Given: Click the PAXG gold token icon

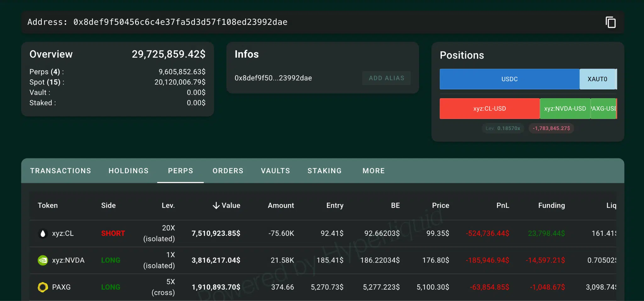Looking at the screenshot, I should tap(43, 287).
